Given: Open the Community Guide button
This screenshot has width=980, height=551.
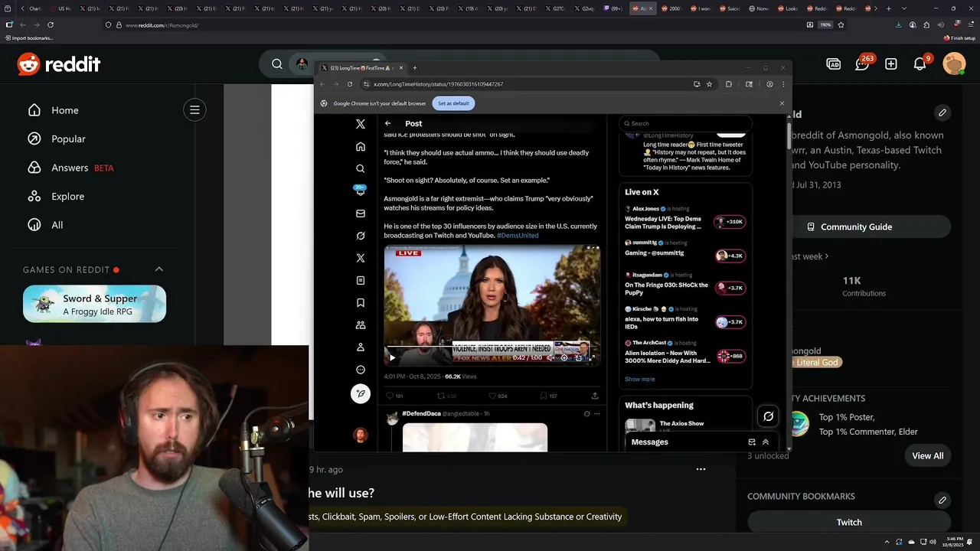Looking at the screenshot, I should [849, 227].
